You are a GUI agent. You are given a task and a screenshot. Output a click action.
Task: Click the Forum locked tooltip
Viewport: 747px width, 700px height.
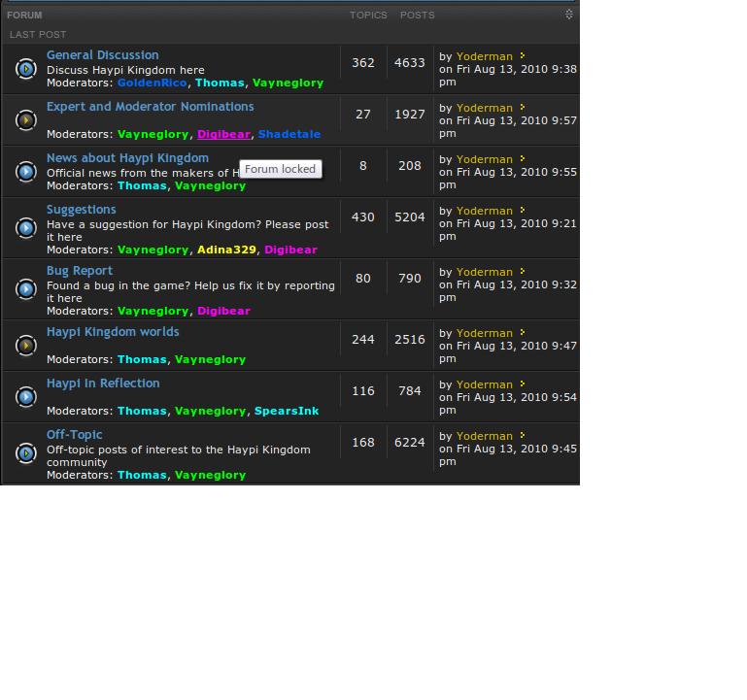pyautogui.click(x=281, y=169)
